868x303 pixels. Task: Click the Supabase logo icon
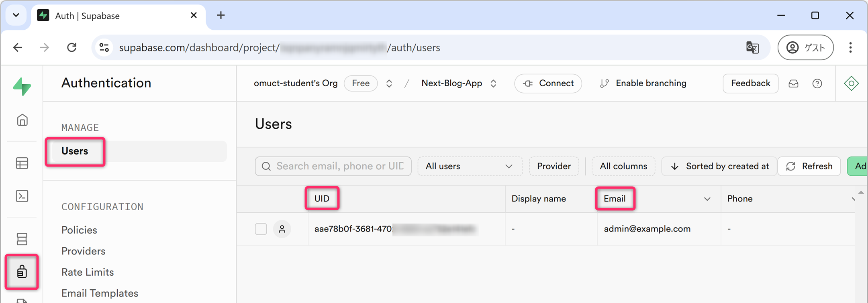click(22, 86)
